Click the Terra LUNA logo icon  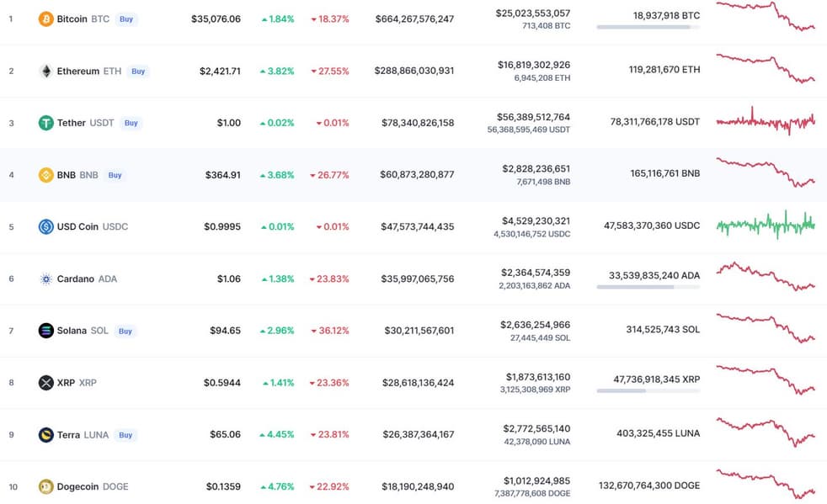point(45,435)
